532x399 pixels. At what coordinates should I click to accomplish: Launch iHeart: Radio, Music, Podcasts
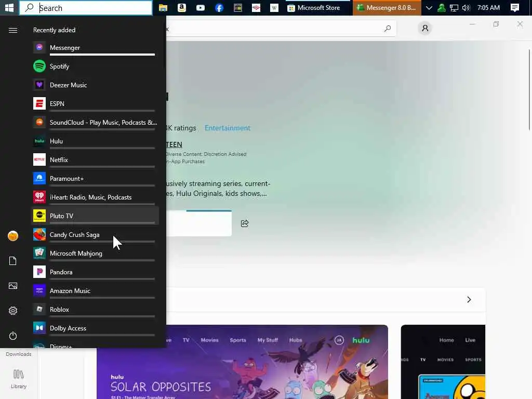click(95, 197)
